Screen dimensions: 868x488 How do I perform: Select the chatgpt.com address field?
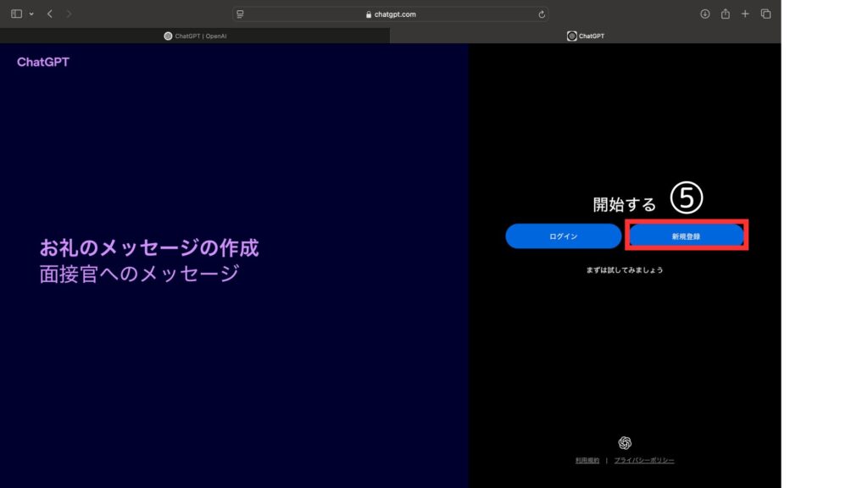[391, 14]
